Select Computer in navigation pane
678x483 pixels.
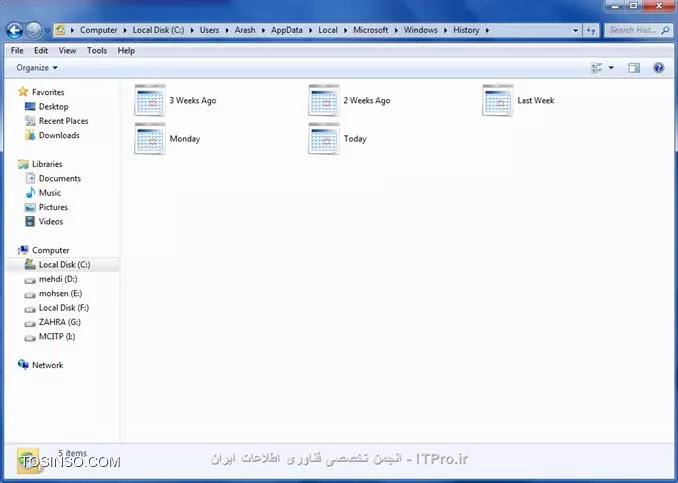tap(44, 250)
